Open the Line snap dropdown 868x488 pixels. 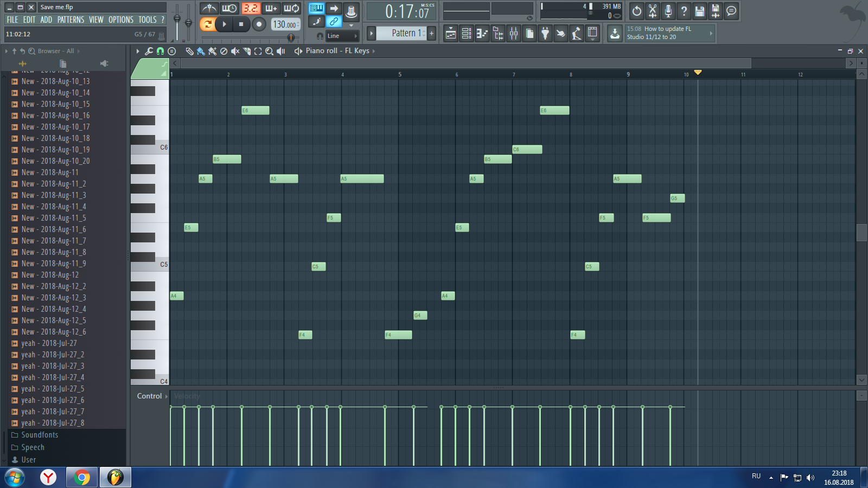point(342,36)
